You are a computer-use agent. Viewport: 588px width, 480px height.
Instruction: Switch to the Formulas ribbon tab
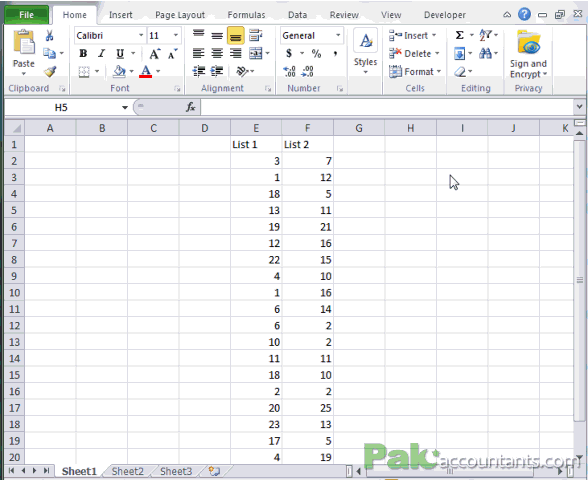[246, 15]
